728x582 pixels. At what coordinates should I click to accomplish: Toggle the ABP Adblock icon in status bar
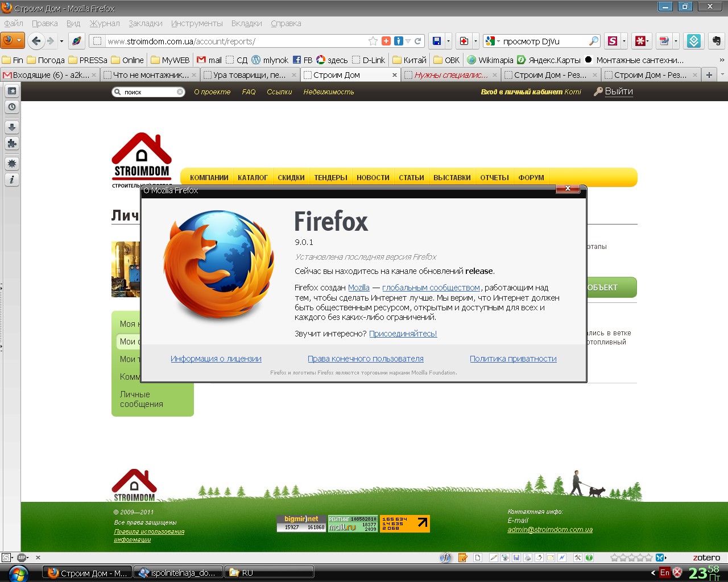pyautogui.click(x=23, y=558)
